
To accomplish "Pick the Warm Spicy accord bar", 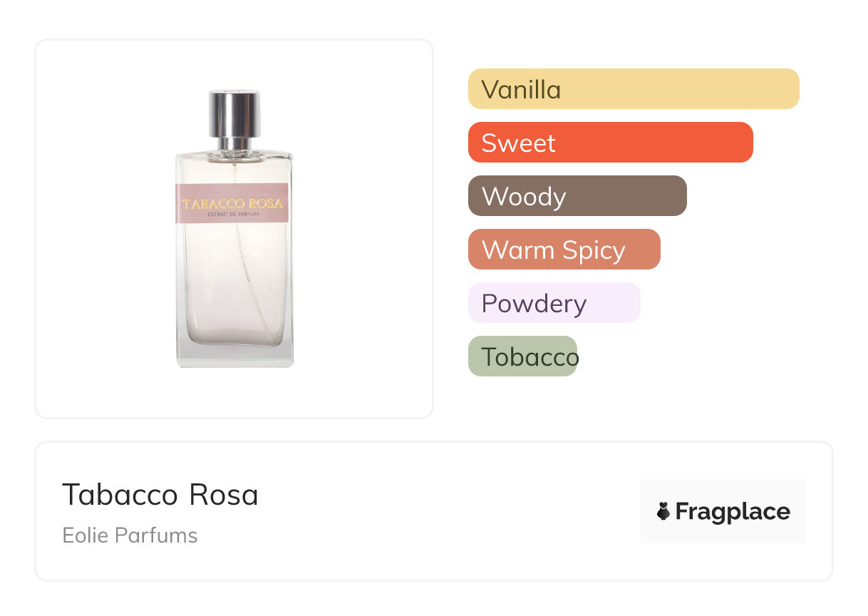I will point(564,250).
